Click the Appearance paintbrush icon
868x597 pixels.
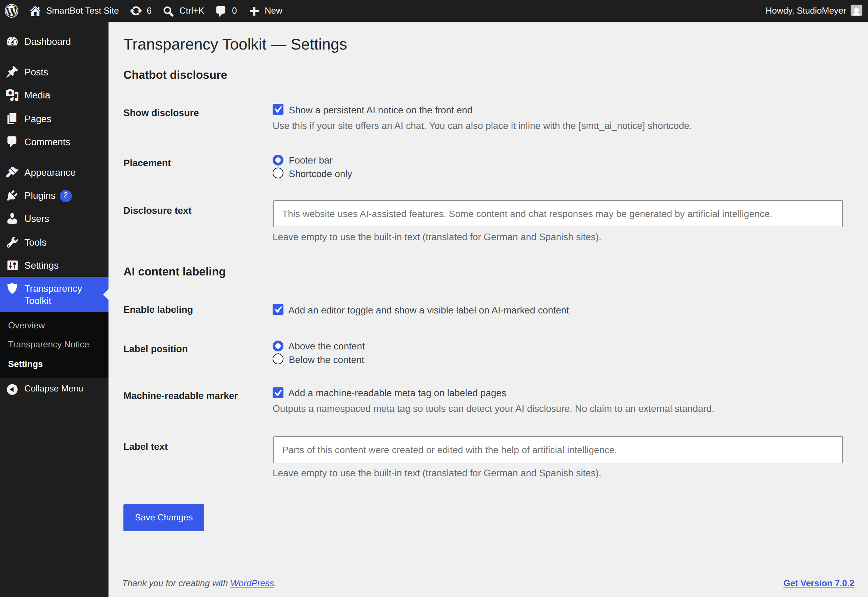(12, 172)
